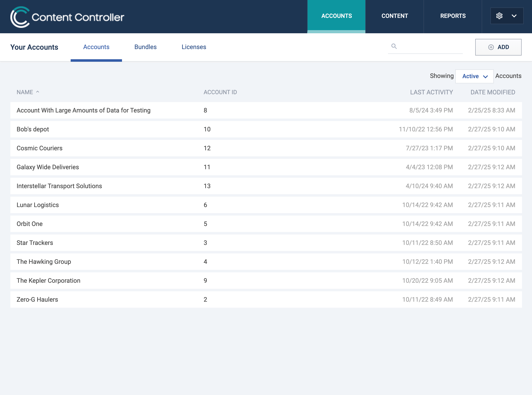Open the settings gear menu
This screenshot has height=395, width=532.
pos(499,16)
